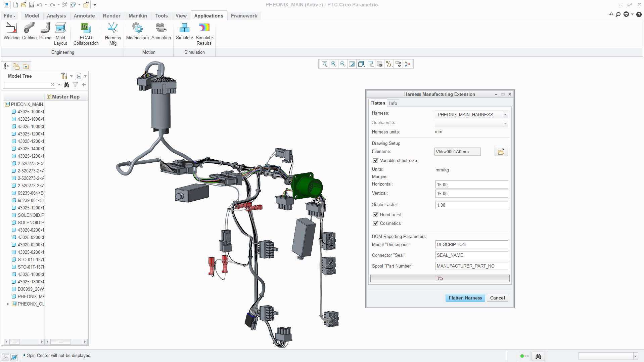Viewport: 644px width, 362px height.
Task: Open the Animation application
Action: [161, 32]
